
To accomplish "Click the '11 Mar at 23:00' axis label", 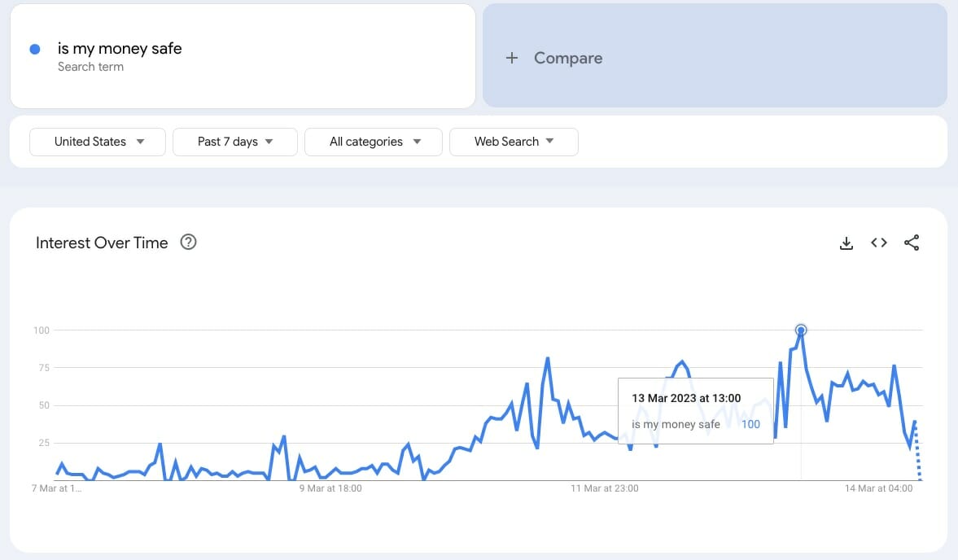I will point(605,488).
